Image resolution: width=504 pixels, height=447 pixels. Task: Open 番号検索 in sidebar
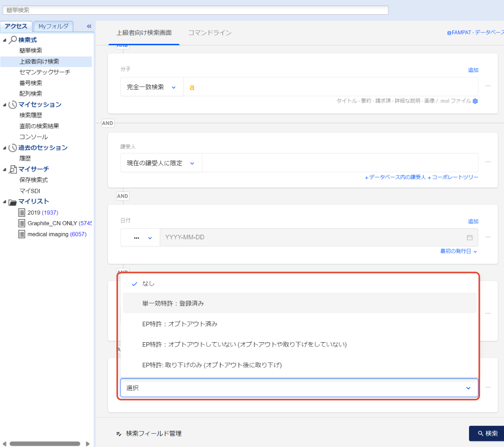pos(31,83)
